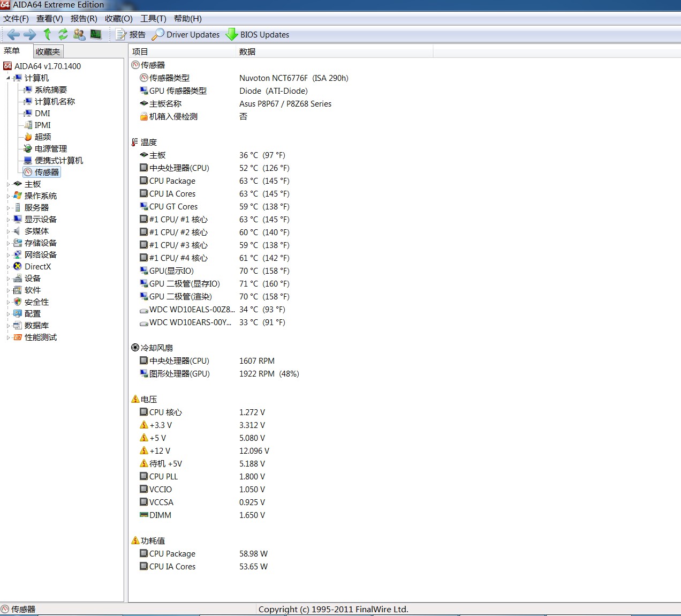681x616 pixels.
Task: Expand the 性能测试 tree node
Action: (x=8, y=337)
